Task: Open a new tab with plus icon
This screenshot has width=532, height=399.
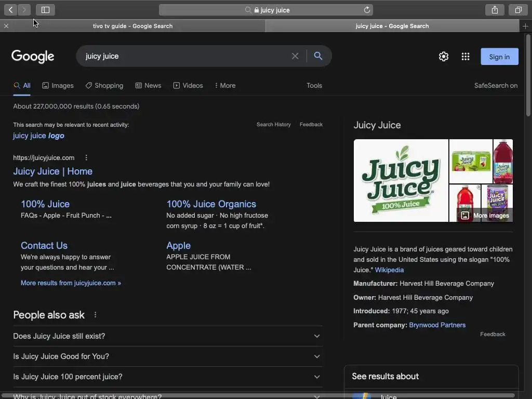Action: 525,26
